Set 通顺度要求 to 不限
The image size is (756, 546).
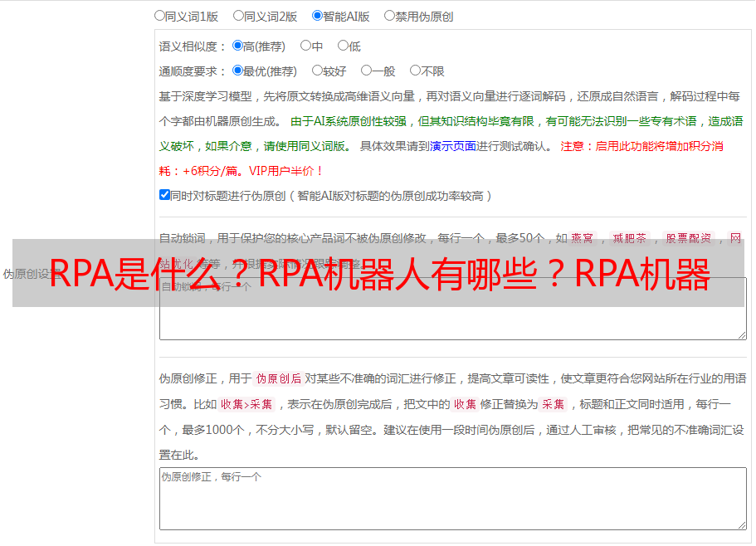click(x=415, y=71)
